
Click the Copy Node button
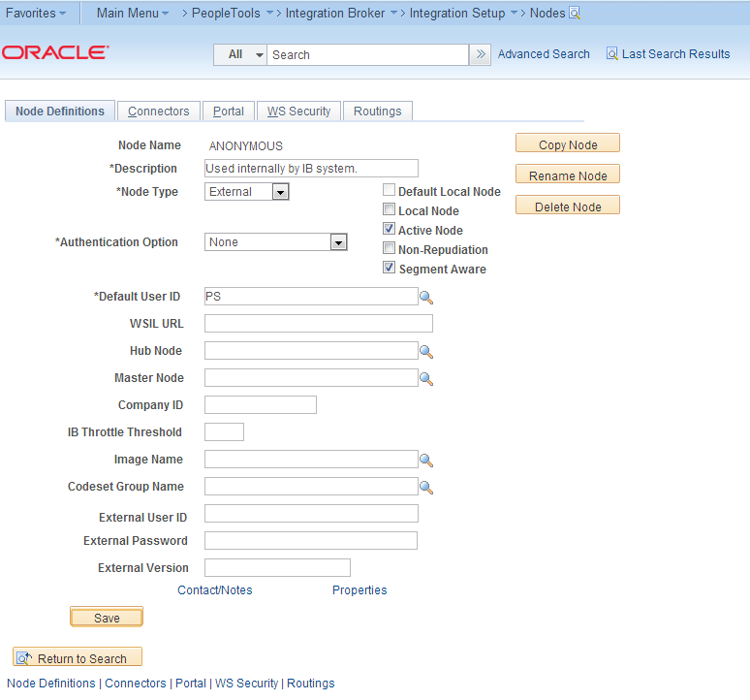pos(568,143)
